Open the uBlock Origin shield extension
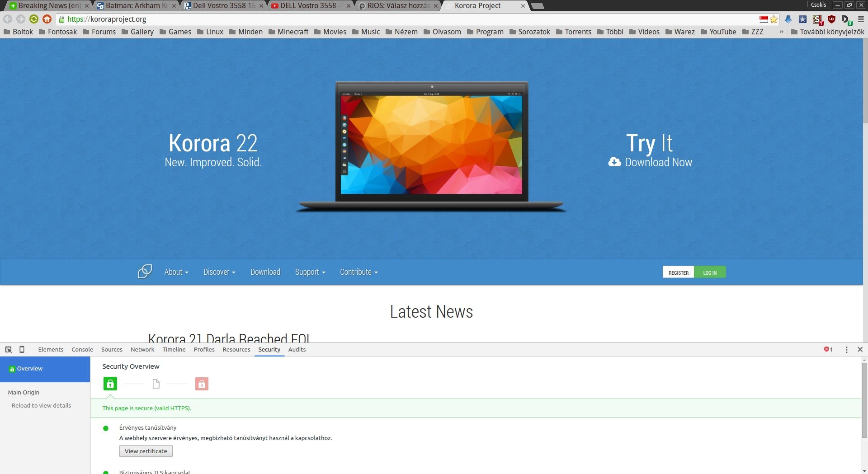The width and height of the screenshot is (868, 474). [831, 19]
